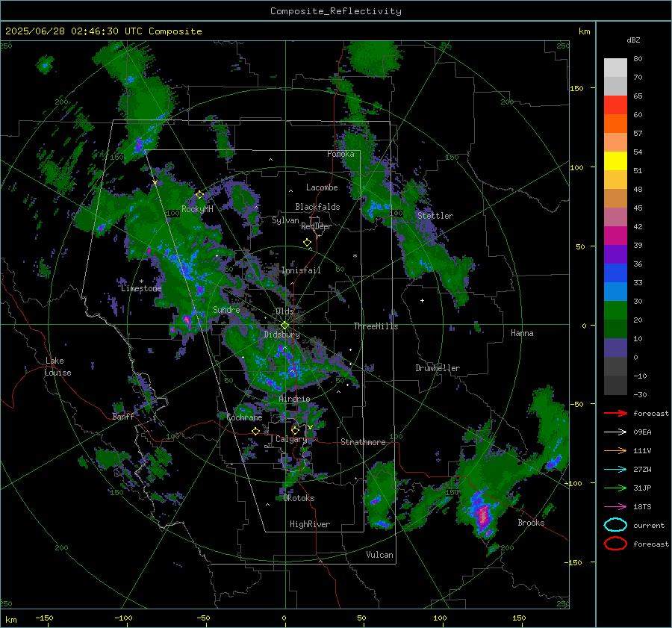
Task: Pick the bright green 20-30 dBZ swatch
Action: tap(615, 311)
